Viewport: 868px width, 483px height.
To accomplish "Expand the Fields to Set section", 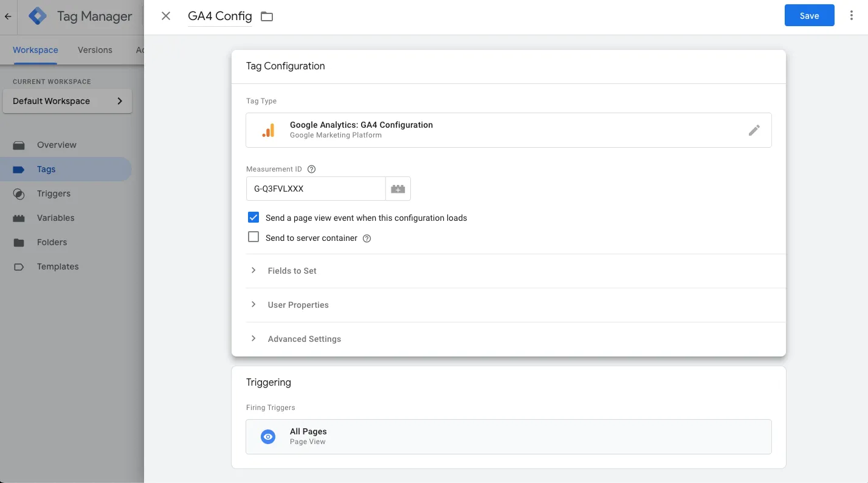I will coord(253,271).
